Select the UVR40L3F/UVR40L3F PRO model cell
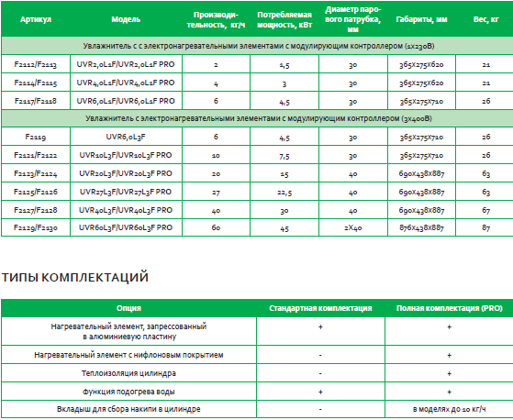 pos(126,210)
